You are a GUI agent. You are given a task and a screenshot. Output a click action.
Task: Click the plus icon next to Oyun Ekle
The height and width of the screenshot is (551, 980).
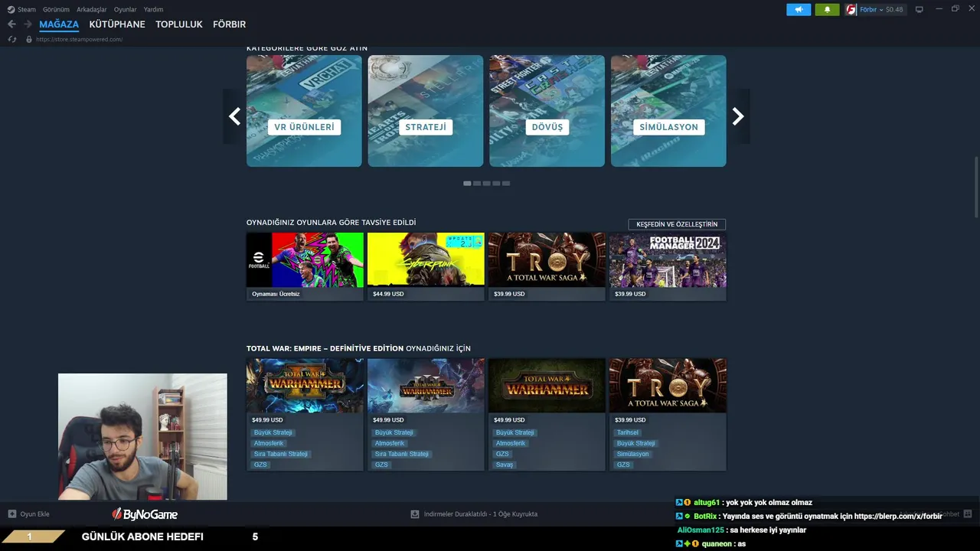11,514
